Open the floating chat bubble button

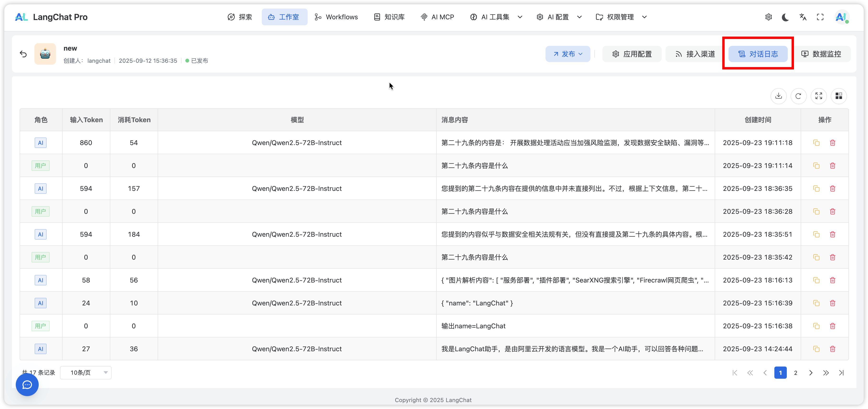[x=27, y=384]
